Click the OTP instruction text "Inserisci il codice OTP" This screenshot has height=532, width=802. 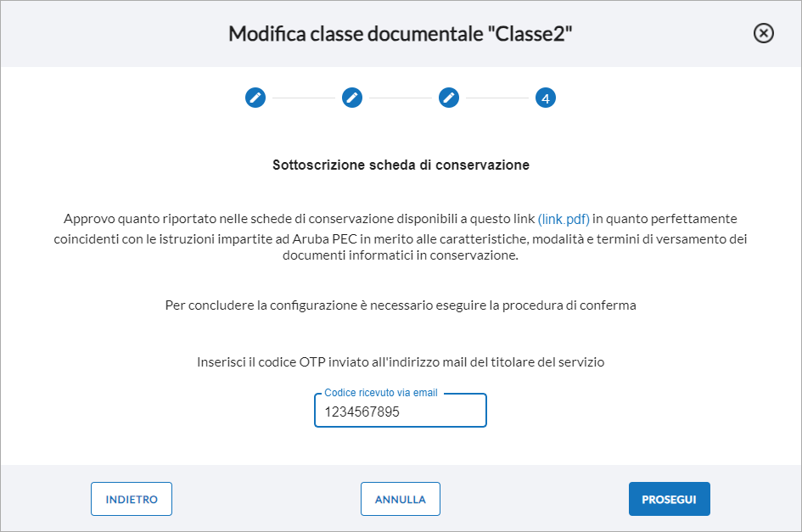[261, 362]
